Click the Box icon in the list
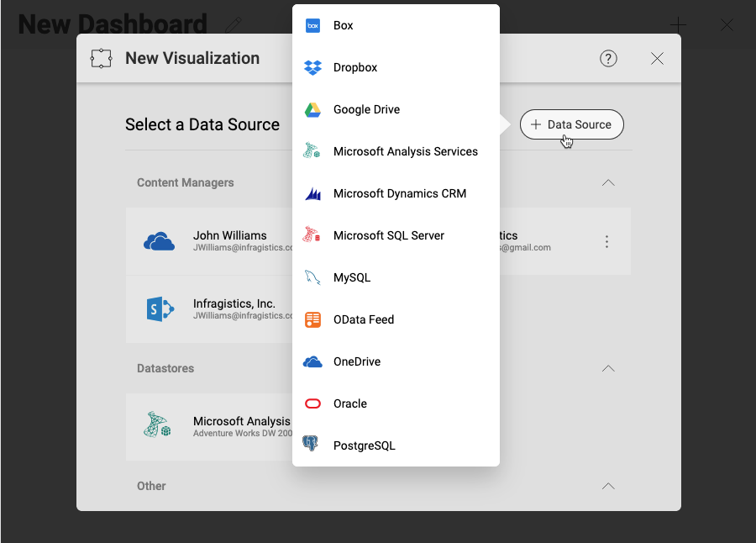The image size is (756, 543). pos(312,25)
